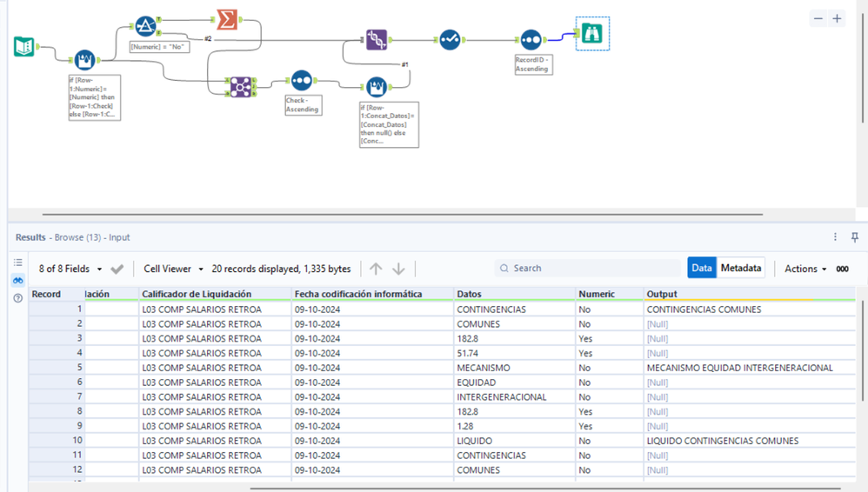Zoom out canvas with minus button
The height and width of the screenshot is (492, 868).
pos(818,19)
